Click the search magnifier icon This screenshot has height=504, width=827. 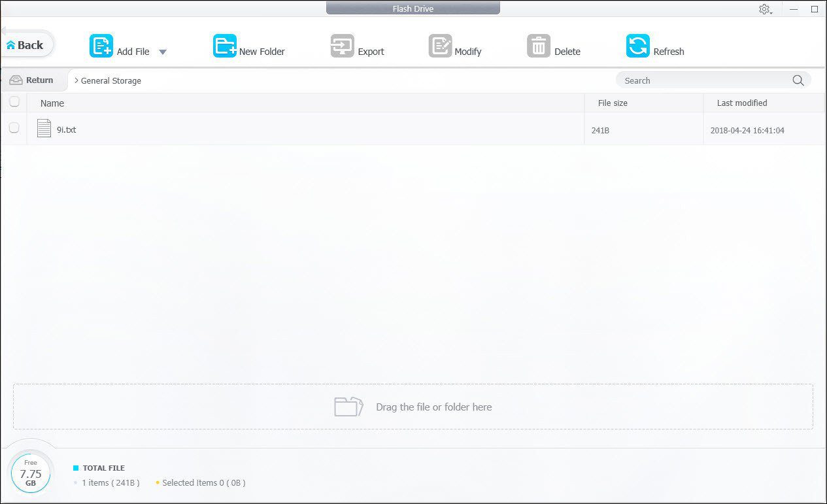[798, 80]
